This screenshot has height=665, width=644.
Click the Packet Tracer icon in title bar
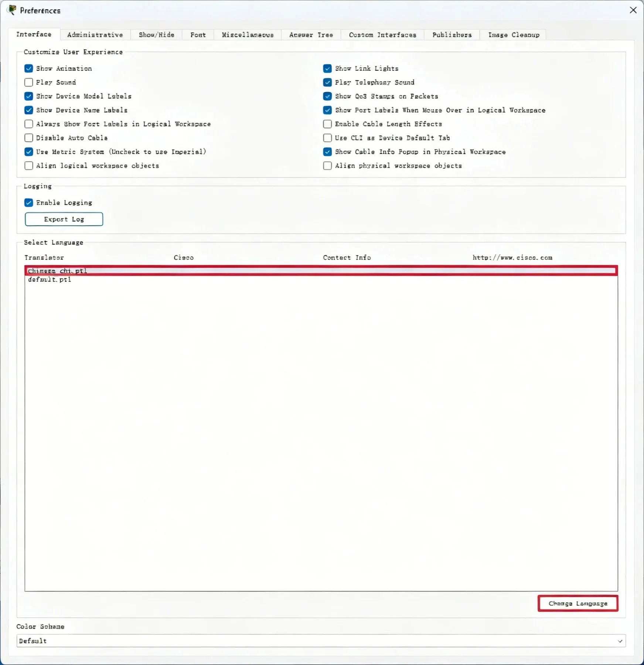[12, 10]
